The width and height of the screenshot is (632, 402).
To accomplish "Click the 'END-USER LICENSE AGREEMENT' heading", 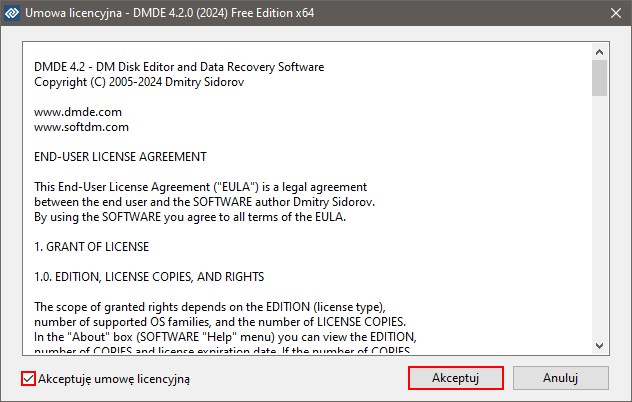I will click(x=120, y=157).
